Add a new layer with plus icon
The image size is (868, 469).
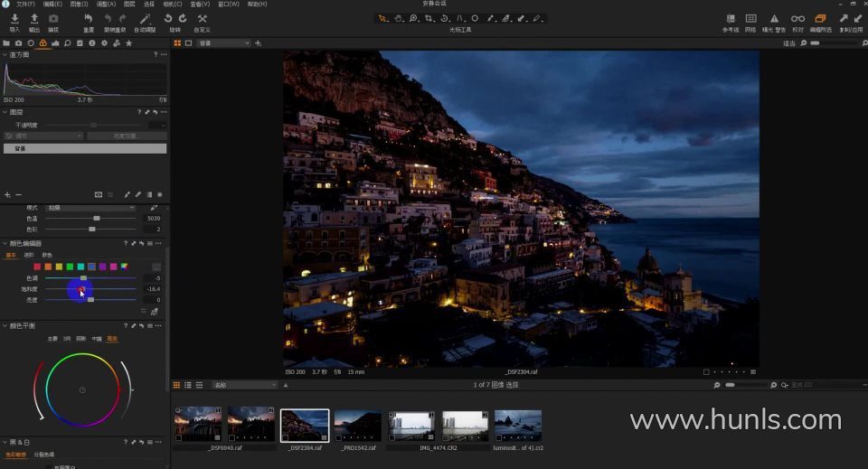click(7, 194)
